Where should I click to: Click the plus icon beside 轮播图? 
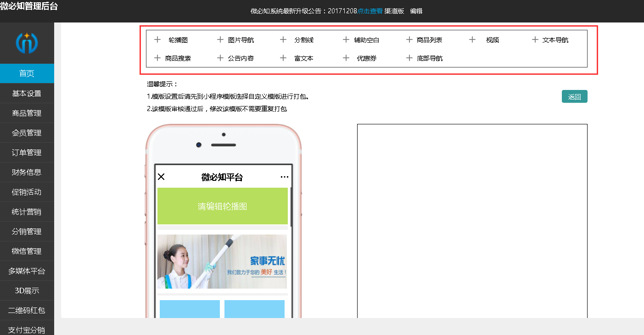coord(157,39)
